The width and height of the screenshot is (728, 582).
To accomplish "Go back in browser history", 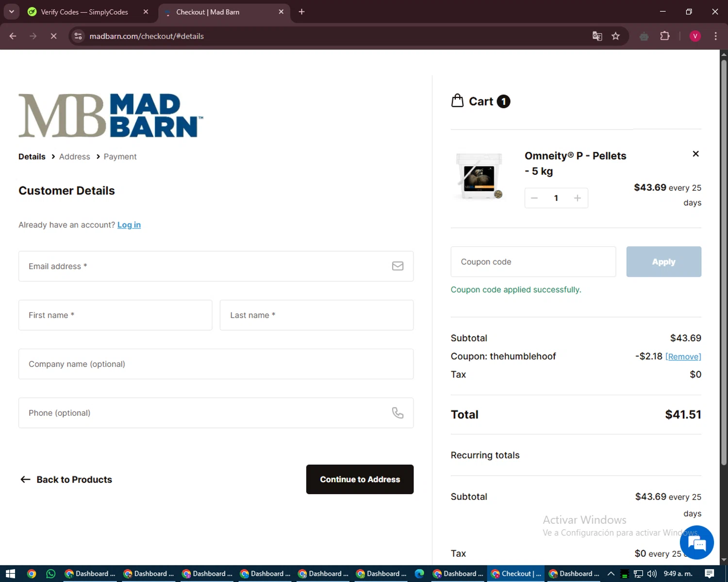I will tap(13, 36).
